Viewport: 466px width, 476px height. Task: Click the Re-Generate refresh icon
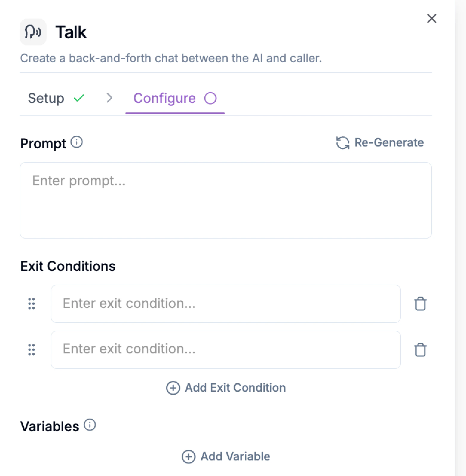point(342,143)
